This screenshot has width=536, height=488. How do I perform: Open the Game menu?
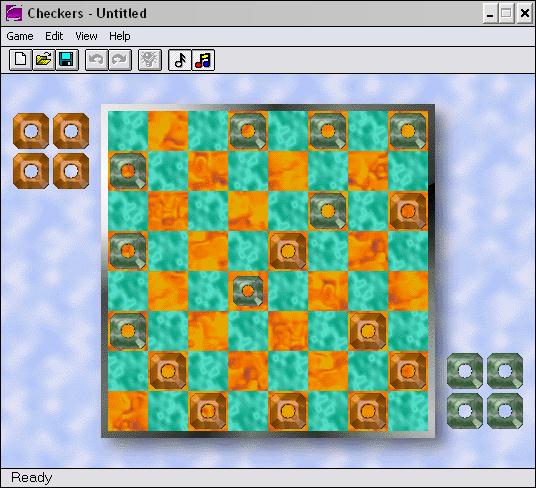pos(20,36)
